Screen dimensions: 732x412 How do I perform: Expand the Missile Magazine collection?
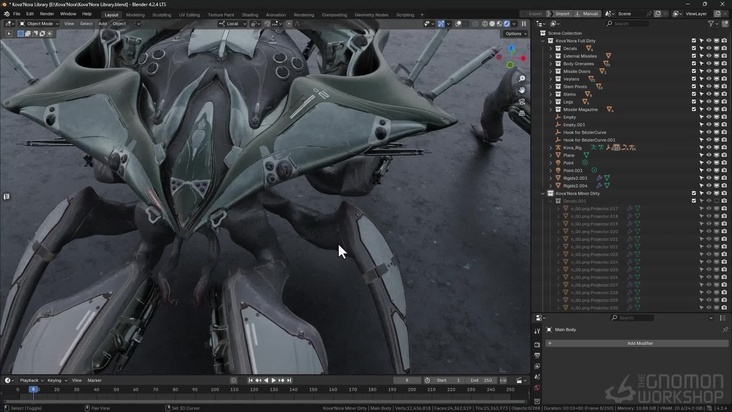[550, 109]
